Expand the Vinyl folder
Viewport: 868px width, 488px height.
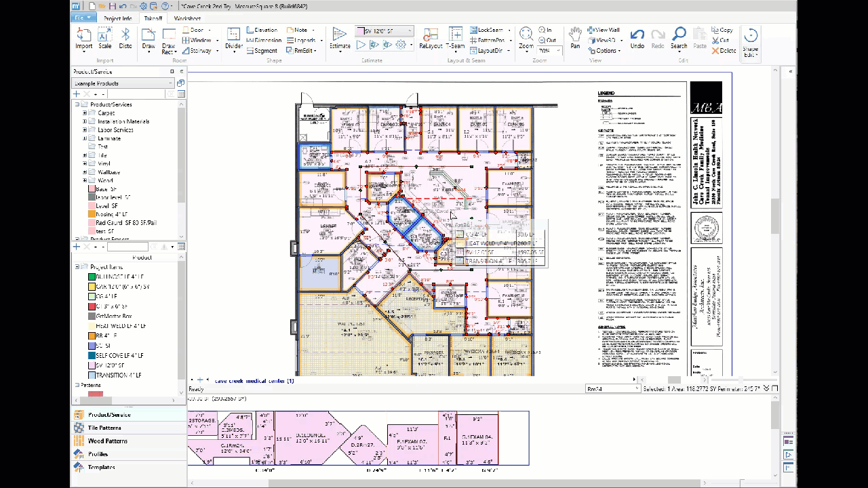coord(85,164)
